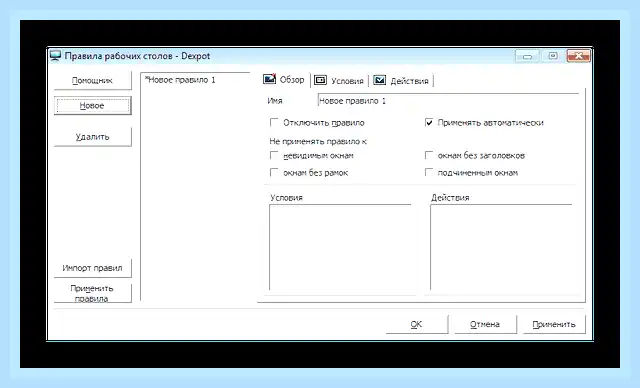Confirm with the OK button
Viewport: 640px width, 388px height.
pyautogui.click(x=417, y=324)
